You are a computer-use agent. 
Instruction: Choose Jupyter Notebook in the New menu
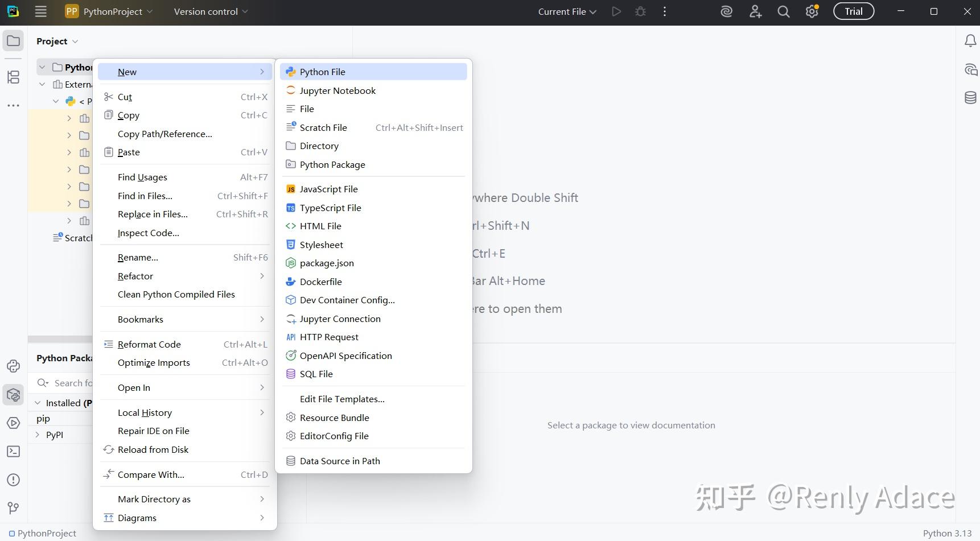pos(337,90)
